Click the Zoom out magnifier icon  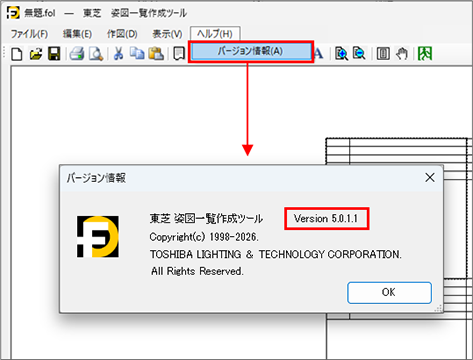coord(359,54)
